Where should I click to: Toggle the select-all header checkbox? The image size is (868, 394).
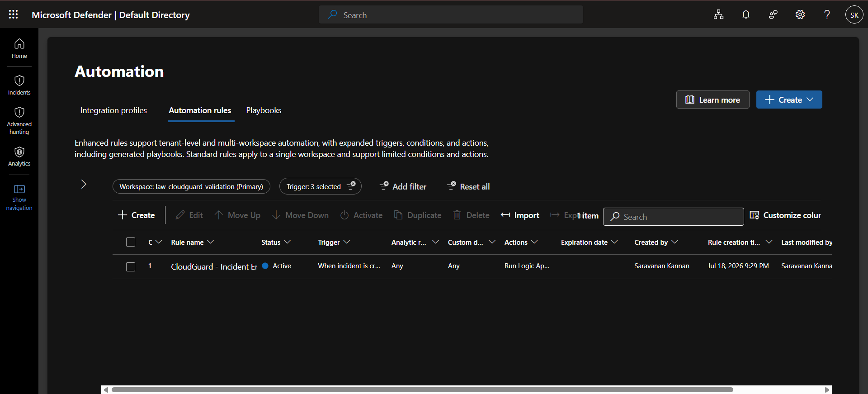[131, 242]
